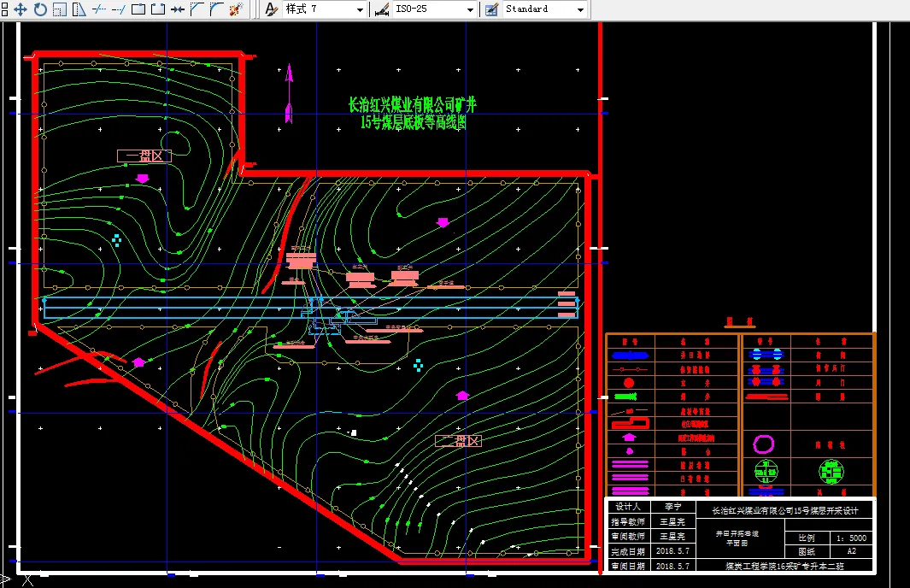Open the Dimension Style manager icon
This screenshot has height=588, width=910.
pos(381,9)
